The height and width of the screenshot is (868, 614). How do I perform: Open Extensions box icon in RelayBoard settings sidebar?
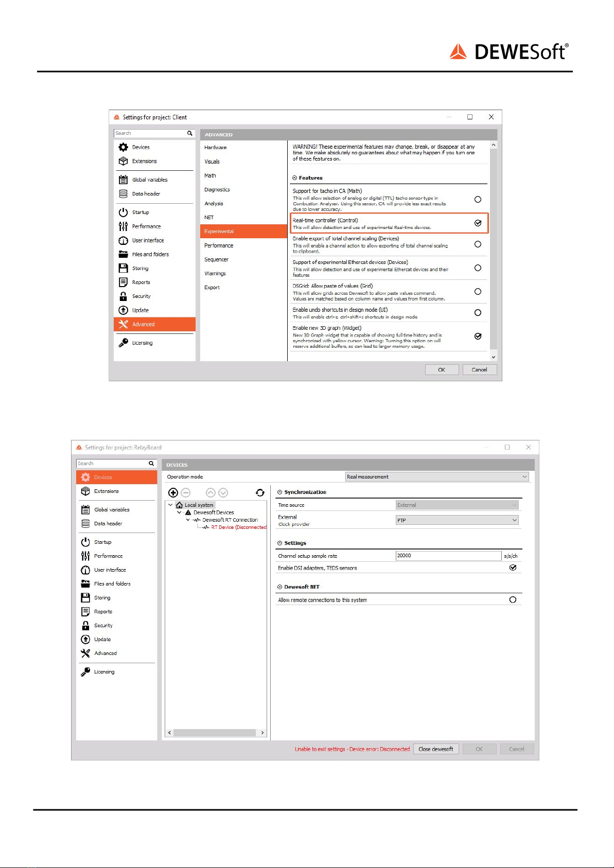(85, 491)
